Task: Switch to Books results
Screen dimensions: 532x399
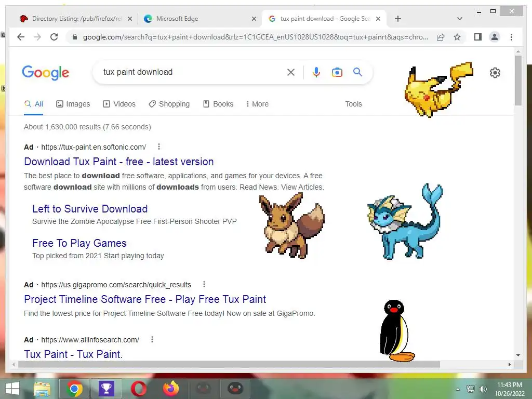Action: (218, 104)
